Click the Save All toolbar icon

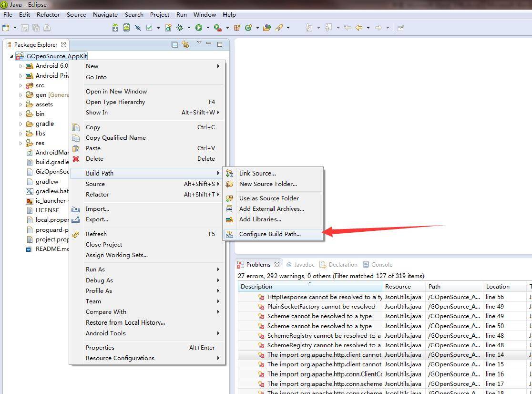click(x=36, y=28)
